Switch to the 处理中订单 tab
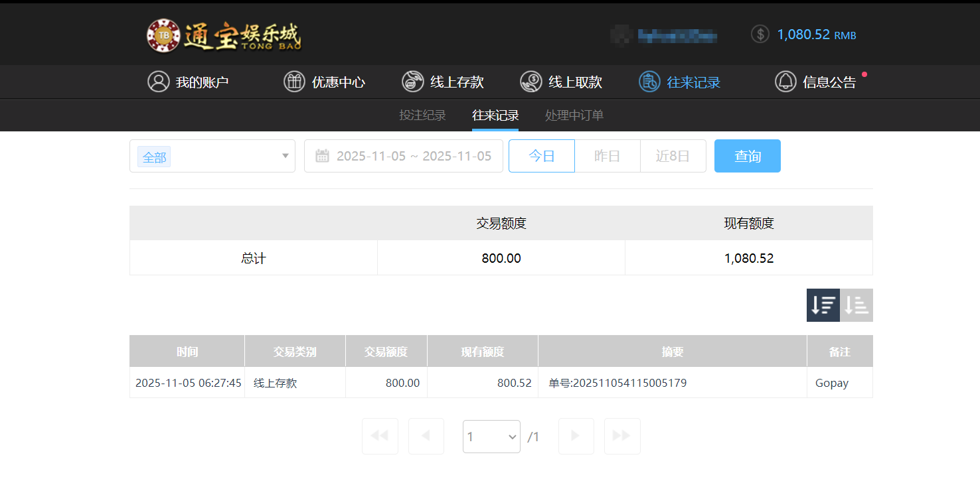This screenshot has width=980, height=489. click(x=573, y=115)
